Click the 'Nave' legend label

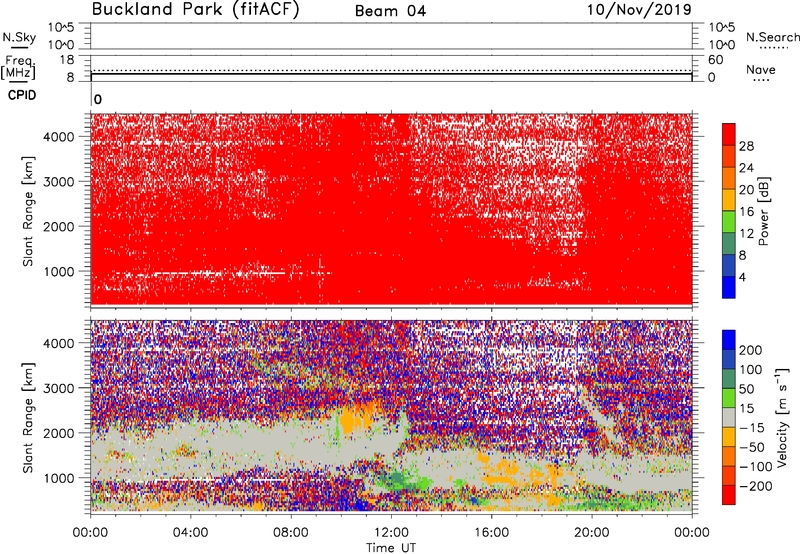(x=761, y=69)
